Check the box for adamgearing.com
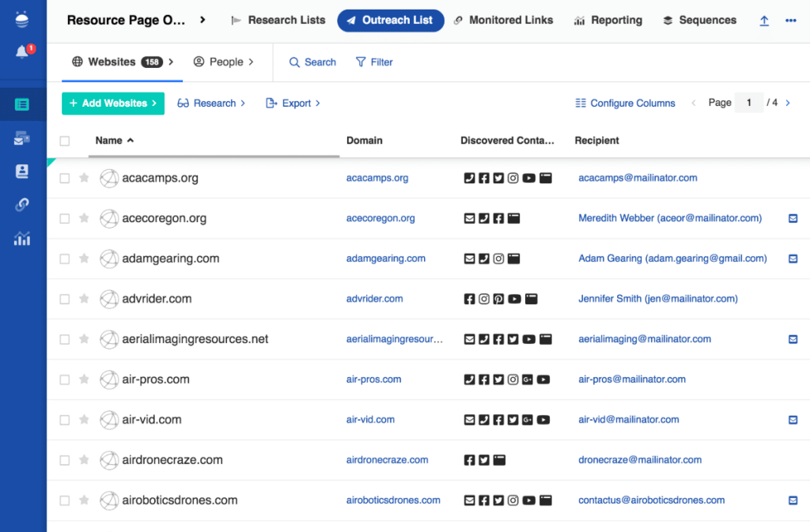 pos(65,258)
